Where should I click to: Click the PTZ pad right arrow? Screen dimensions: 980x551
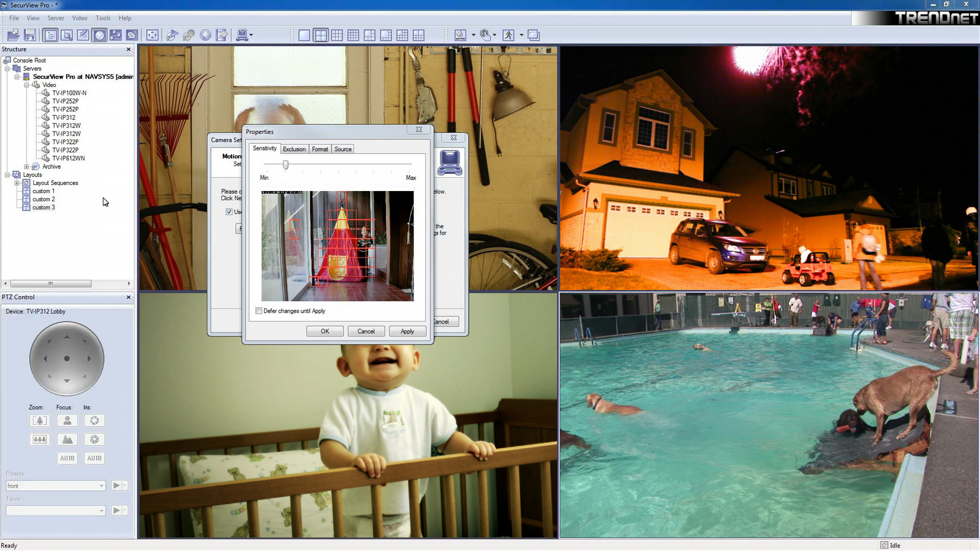[x=89, y=359]
